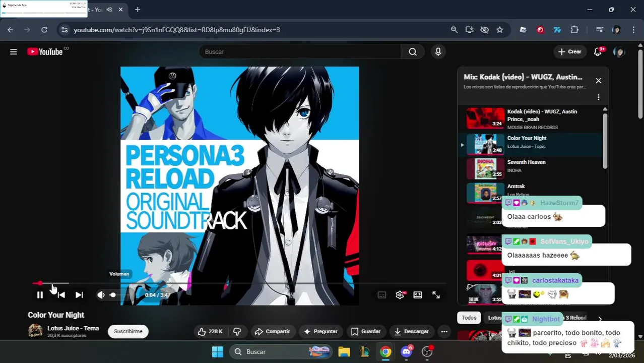644x363 pixels.
Task: Close the current YouTube tab
Action: (120, 10)
